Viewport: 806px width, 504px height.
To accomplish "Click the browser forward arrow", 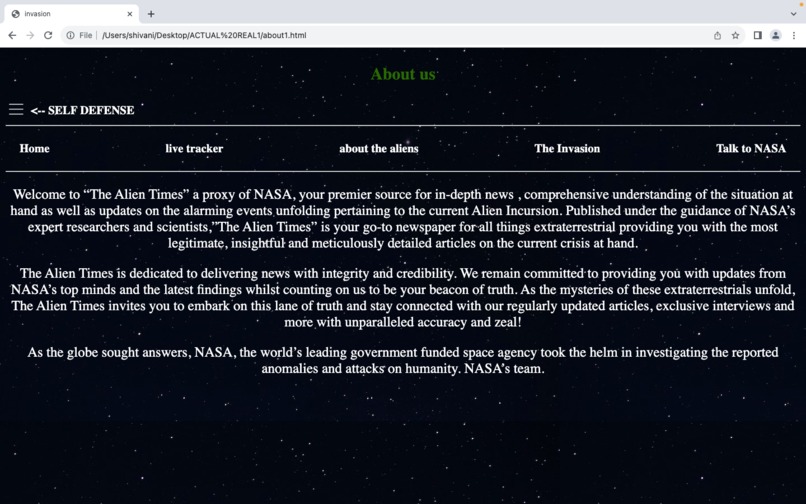I will pyautogui.click(x=30, y=35).
